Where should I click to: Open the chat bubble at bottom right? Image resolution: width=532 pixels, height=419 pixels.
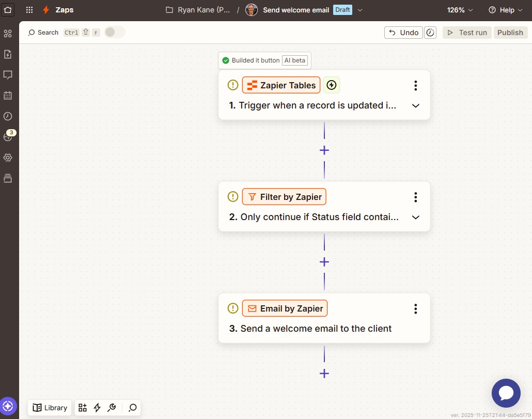(506, 393)
